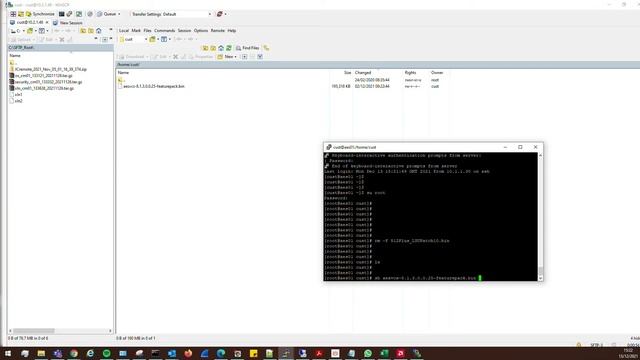Click the remote toolbar checkmark selection icon
The width and height of the screenshot is (640, 360).
260,57
